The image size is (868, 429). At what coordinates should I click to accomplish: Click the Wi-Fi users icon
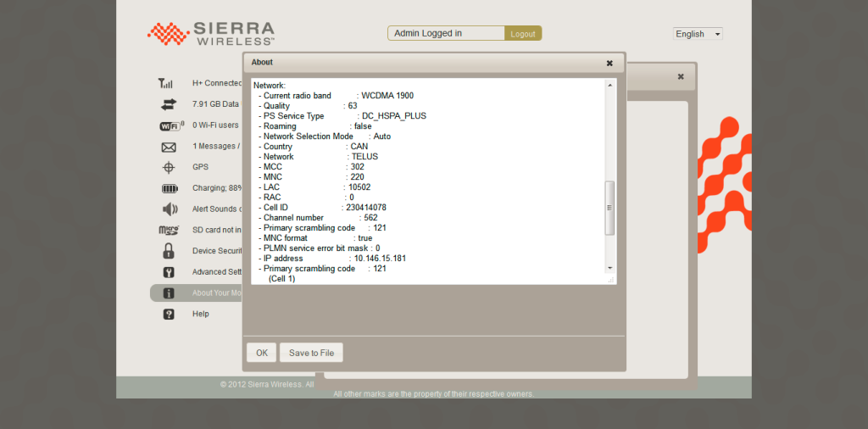(170, 125)
